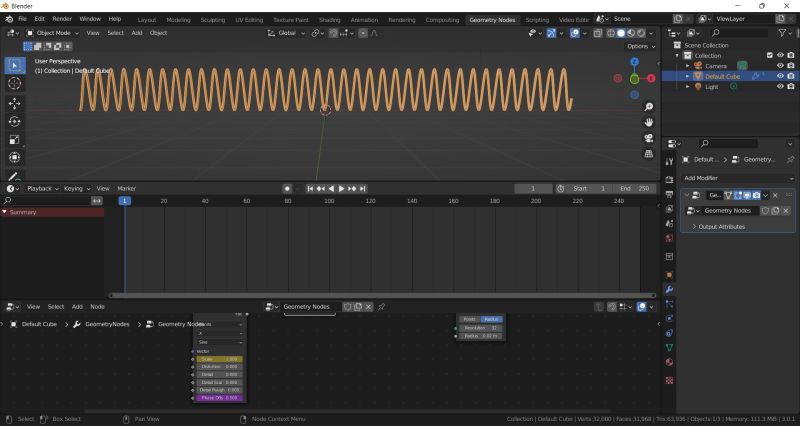Open the Render properties tab

pos(669,180)
